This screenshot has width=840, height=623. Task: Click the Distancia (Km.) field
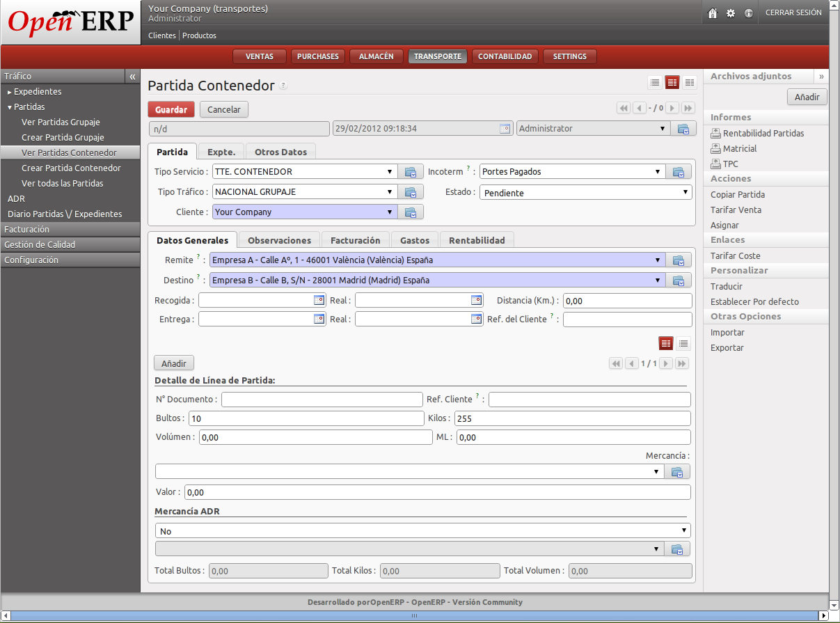[627, 301]
